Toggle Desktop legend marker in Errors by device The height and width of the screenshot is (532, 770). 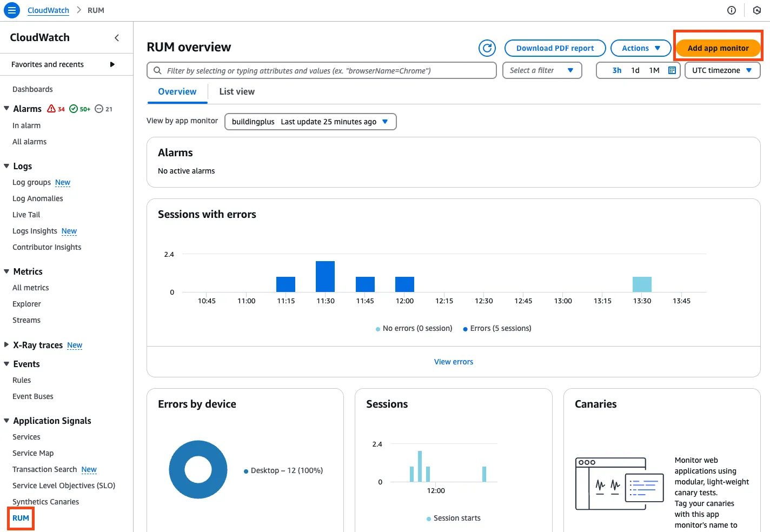246,471
